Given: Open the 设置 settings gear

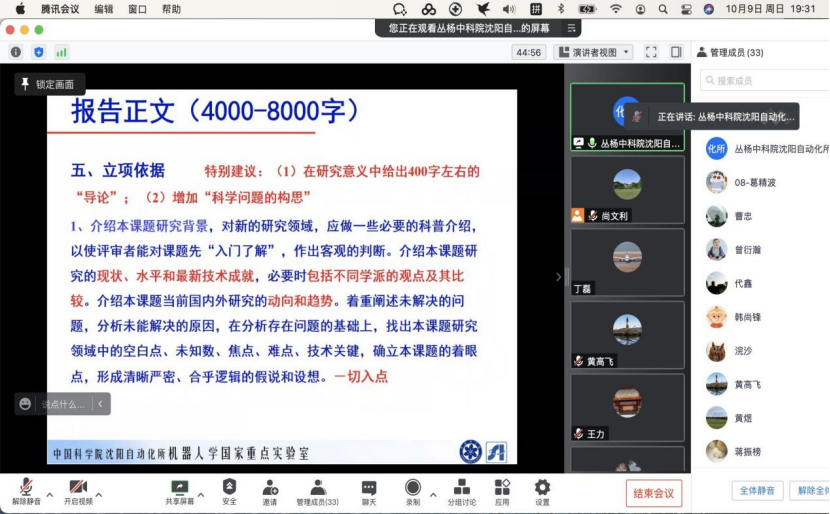Looking at the screenshot, I should pos(542,491).
